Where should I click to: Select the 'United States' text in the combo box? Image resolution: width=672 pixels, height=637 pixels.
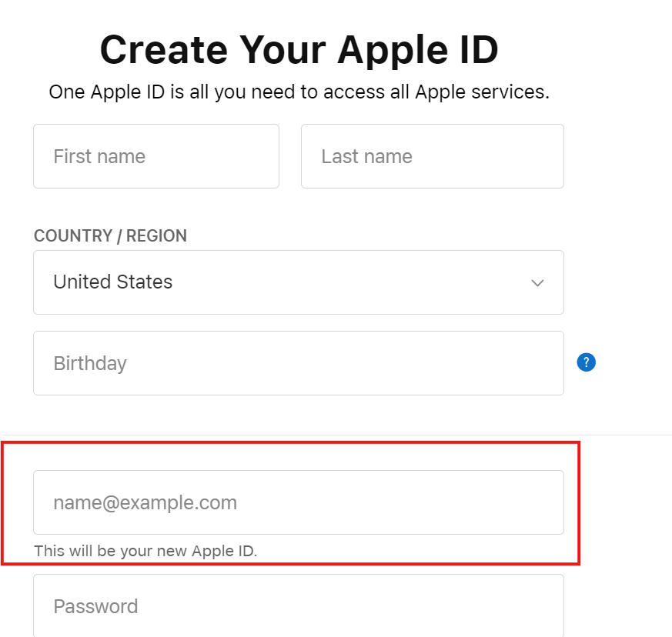[112, 282]
